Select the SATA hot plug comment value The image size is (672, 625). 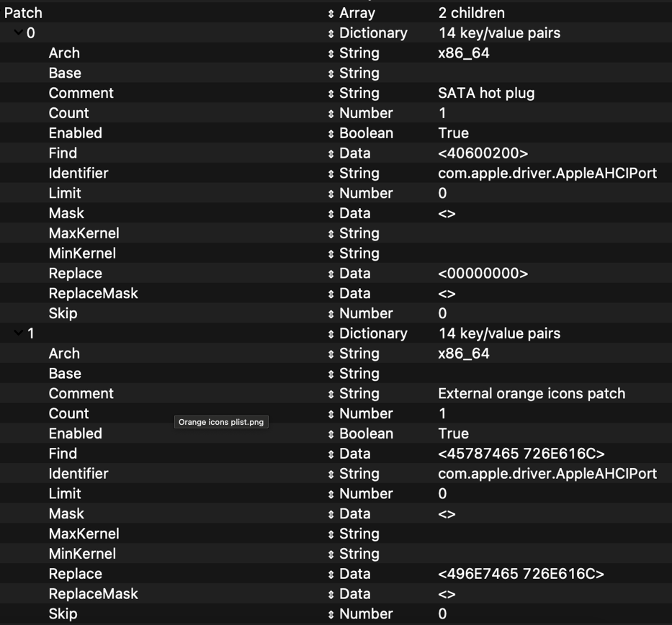pos(485,93)
